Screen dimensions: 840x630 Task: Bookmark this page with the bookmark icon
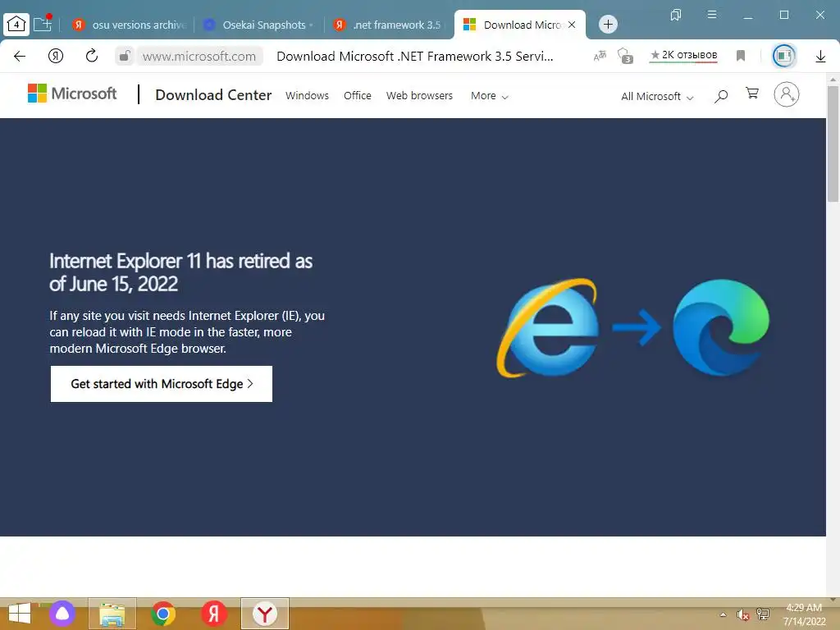(x=741, y=55)
